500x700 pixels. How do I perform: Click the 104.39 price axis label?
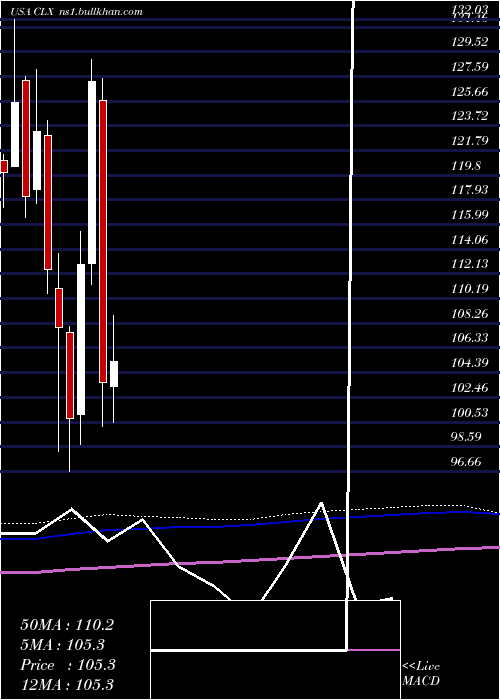coord(470,363)
